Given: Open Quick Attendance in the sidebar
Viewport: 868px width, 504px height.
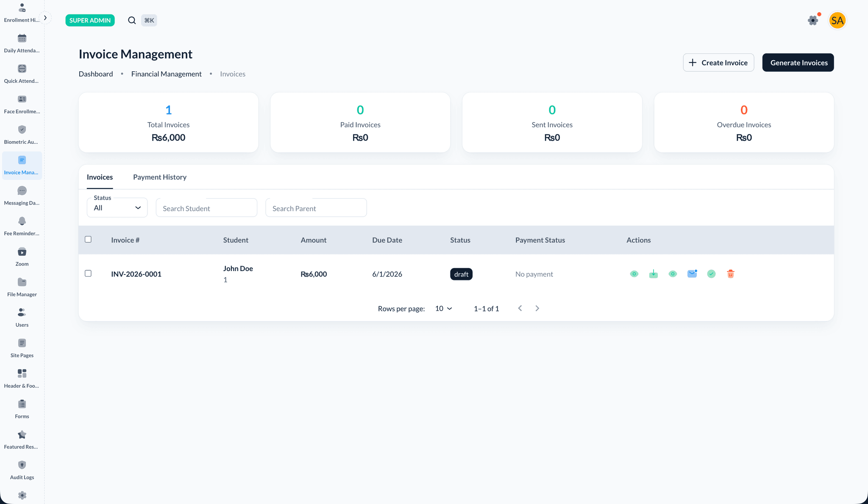Looking at the screenshot, I should pos(22,74).
